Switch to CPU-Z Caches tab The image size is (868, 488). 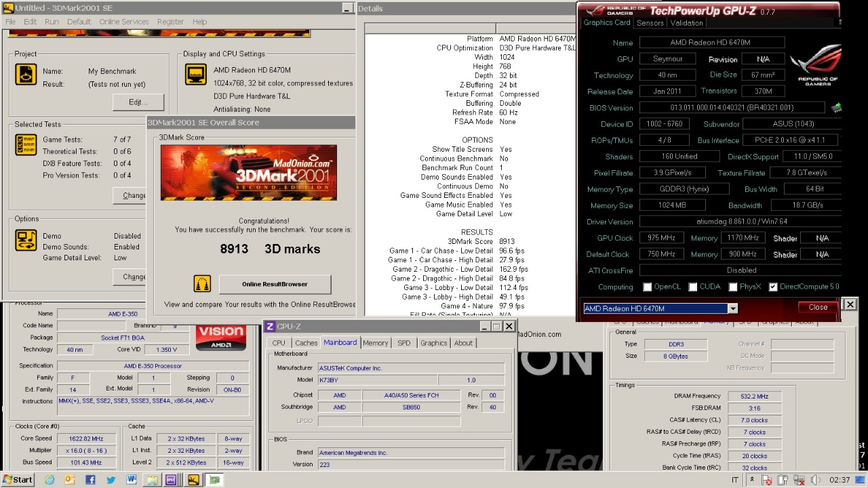coord(306,343)
